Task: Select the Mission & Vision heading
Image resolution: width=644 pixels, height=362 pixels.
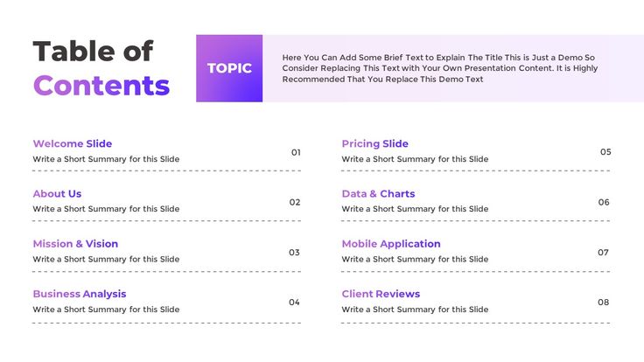Action: (75, 244)
